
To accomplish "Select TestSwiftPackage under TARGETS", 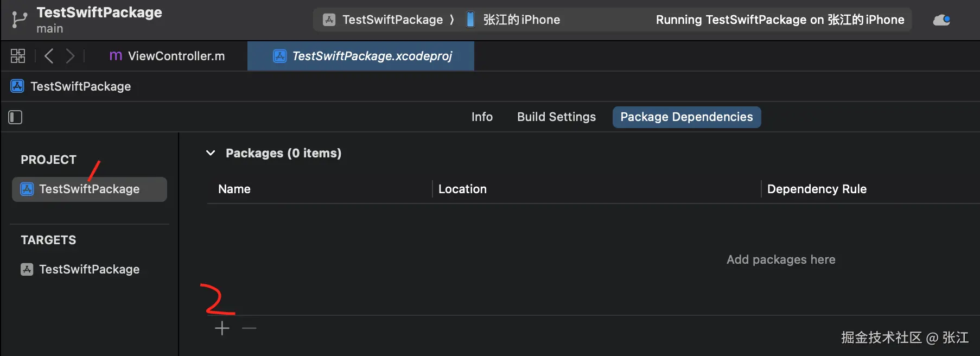I will [89, 270].
